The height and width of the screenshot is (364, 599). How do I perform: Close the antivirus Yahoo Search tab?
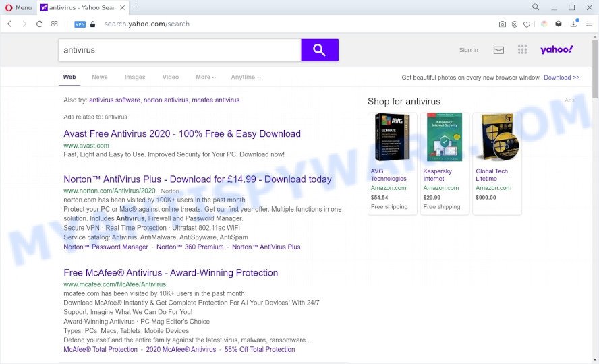(122, 7)
